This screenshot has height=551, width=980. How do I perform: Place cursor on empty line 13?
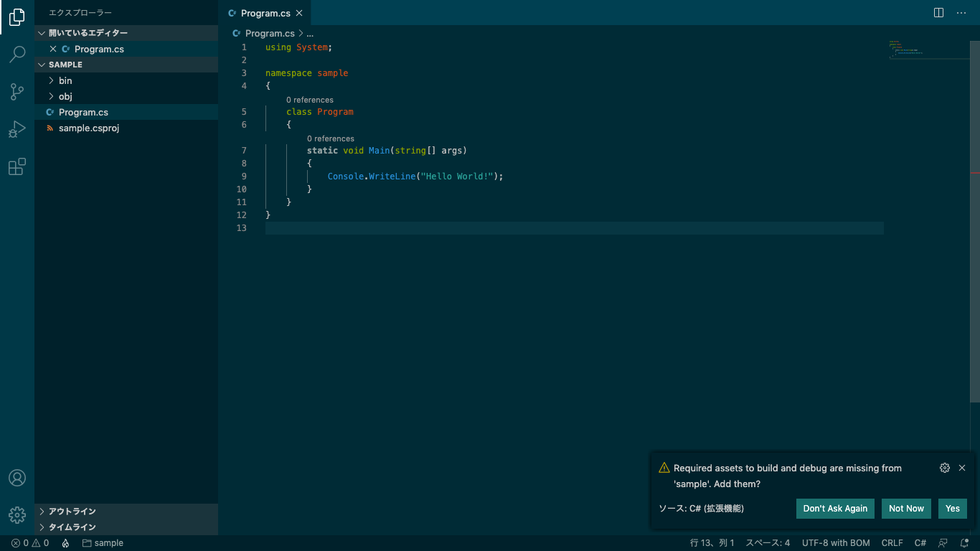574,228
